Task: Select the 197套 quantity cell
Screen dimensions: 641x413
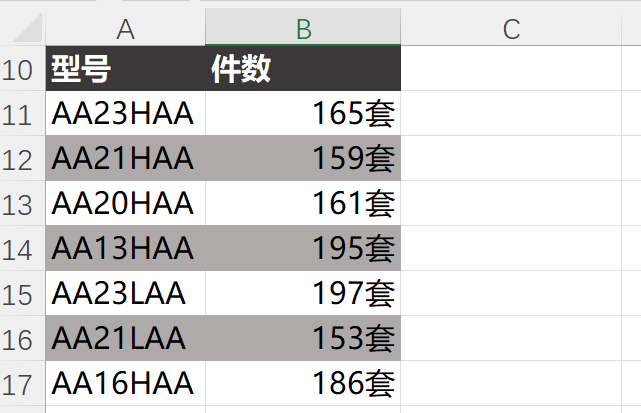Action: pos(303,294)
